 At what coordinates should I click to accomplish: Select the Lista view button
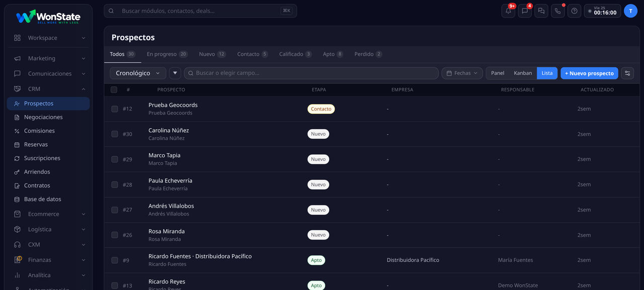click(x=547, y=73)
